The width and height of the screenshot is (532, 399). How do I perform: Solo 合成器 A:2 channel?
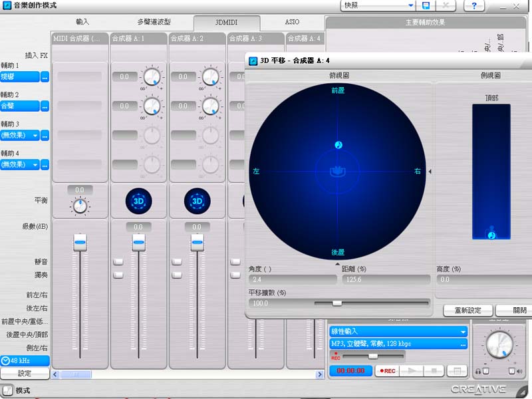click(x=177, y=275)
